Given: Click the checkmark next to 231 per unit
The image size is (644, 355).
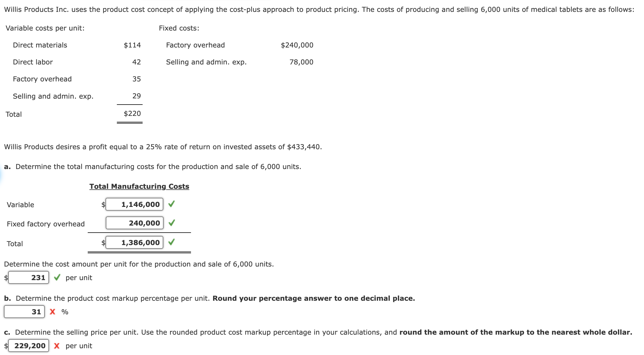Looking at the screenshot, I should pyautogui.click(x=57, y=278).
